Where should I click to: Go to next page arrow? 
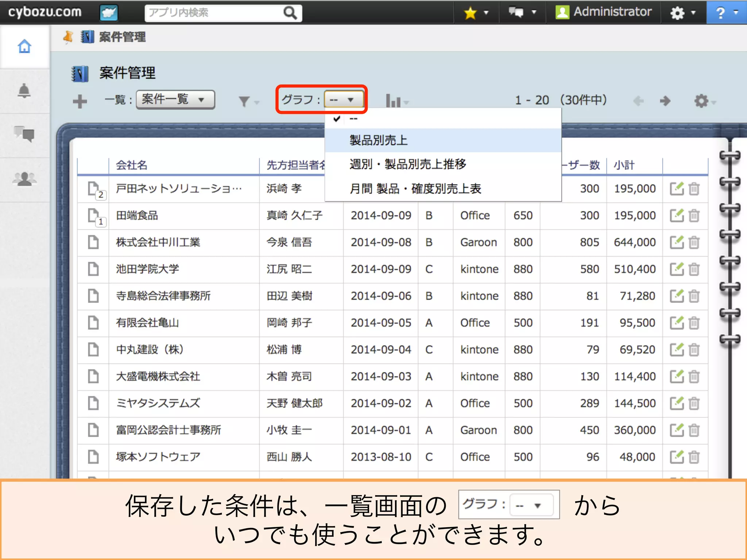pos(665,101)
